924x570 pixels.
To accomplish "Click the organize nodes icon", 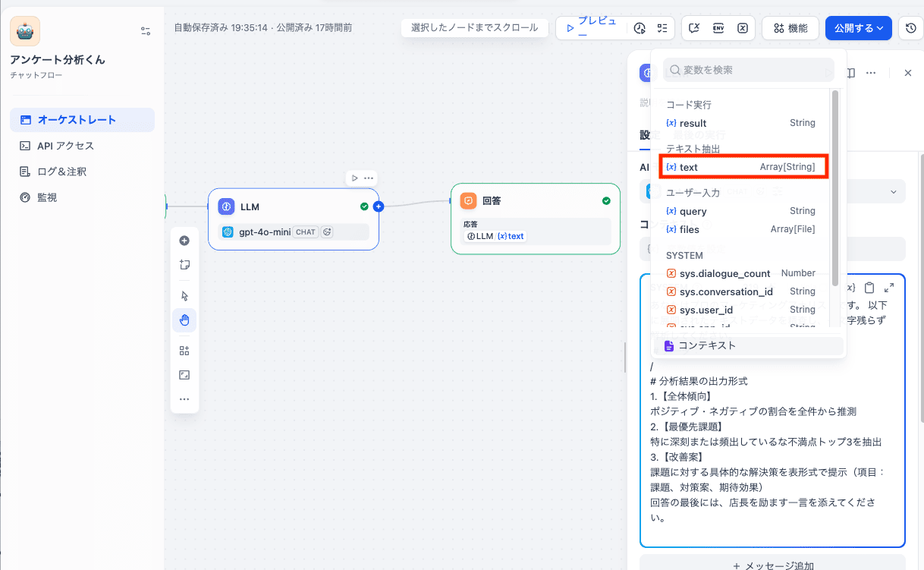I will 184,351.
